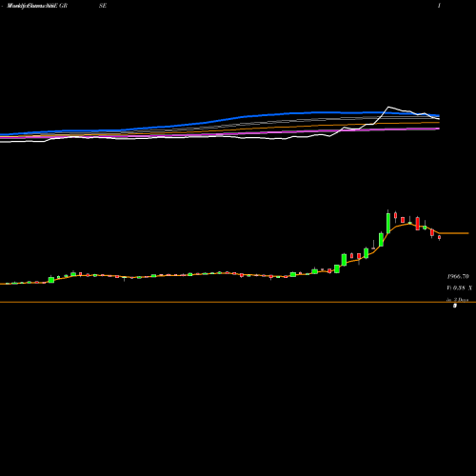
Task: Click the 1966.70 price value label
Action: click(458, 277)
